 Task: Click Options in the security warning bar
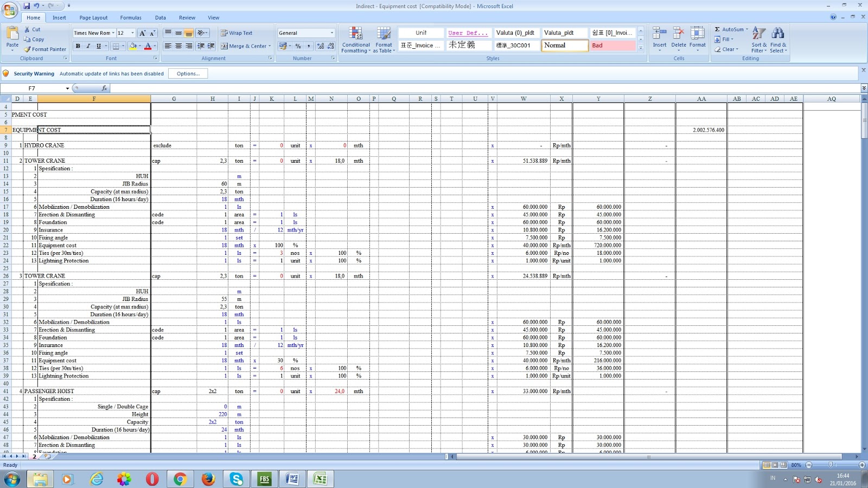click(188, 73)
